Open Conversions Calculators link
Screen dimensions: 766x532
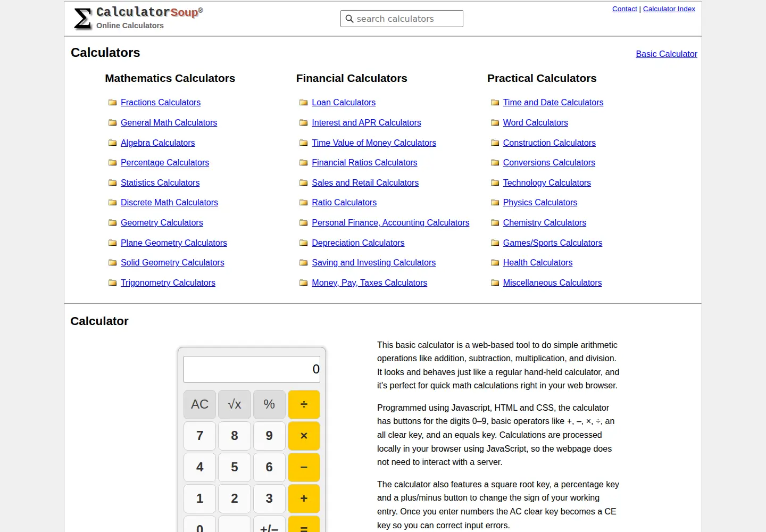pyautogui.click(x=549, y=163)
